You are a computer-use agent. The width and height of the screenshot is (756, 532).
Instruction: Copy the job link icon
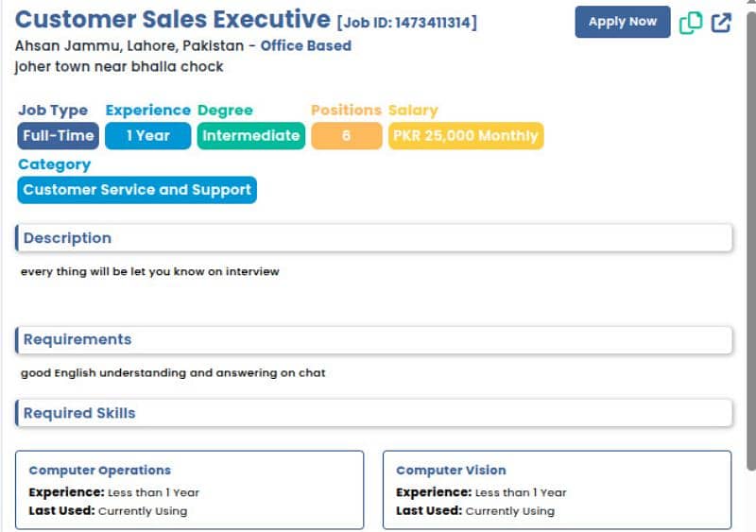pyautogui.click(x=691, y=23)
